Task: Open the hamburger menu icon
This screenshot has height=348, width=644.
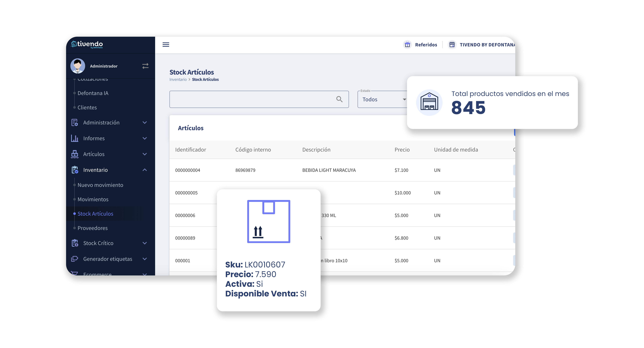Action: (x=166, y=45)
